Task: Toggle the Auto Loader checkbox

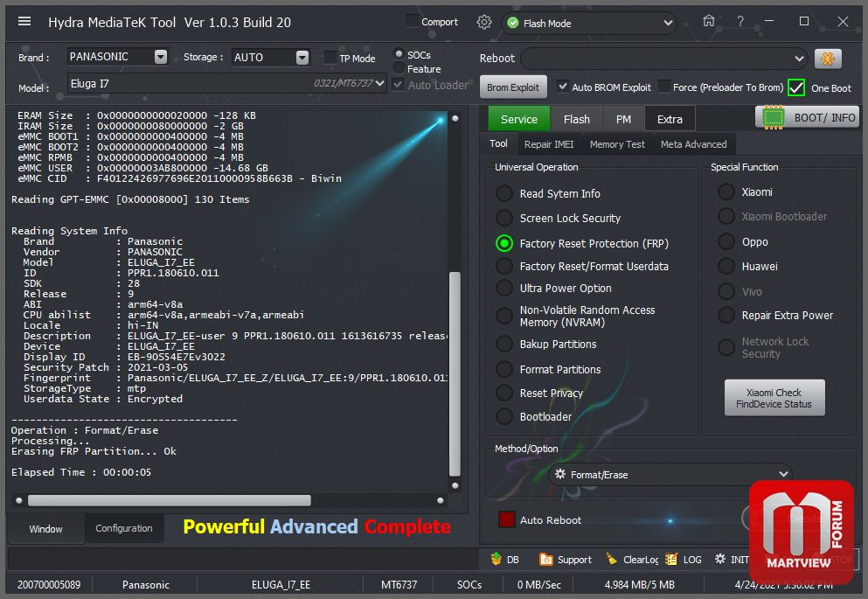Action: tap(398, 85)
